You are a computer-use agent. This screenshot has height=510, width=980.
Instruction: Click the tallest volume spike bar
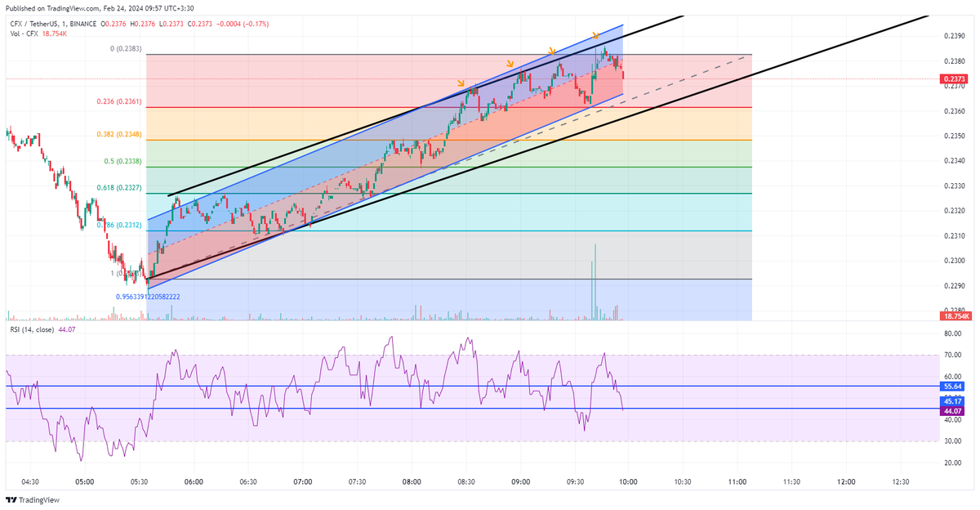(595, 278)
